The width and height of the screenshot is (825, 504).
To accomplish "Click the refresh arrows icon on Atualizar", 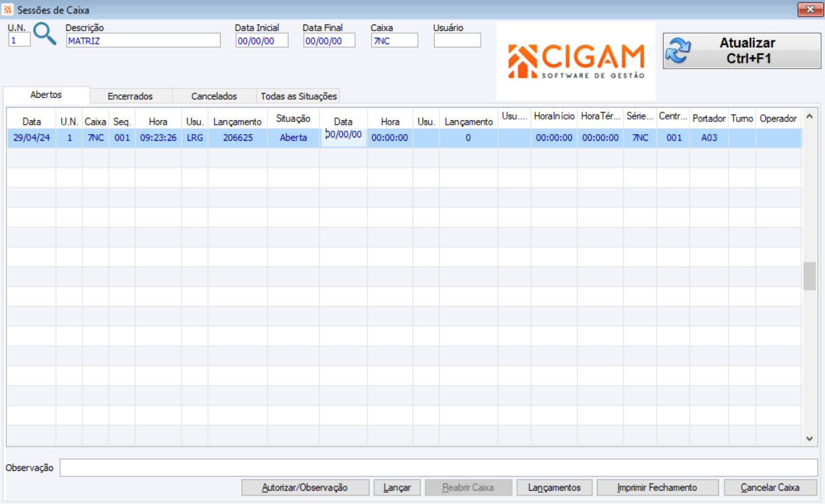I will click(678, 51).
